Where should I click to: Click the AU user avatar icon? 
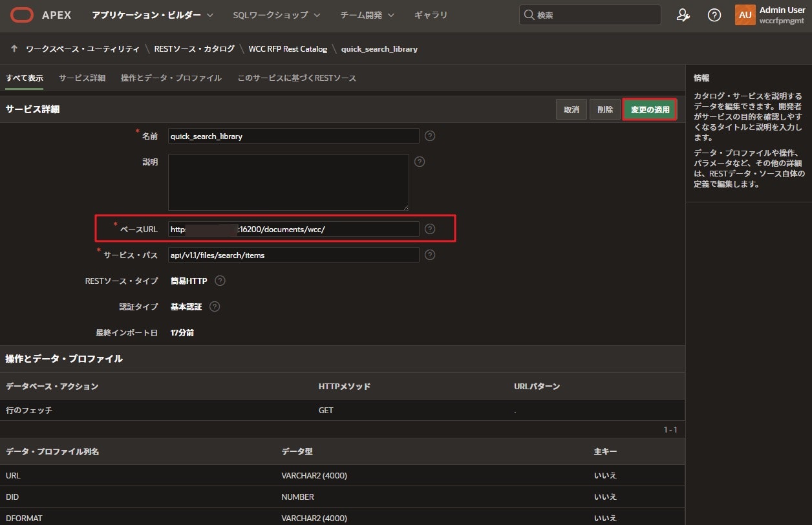745,15
